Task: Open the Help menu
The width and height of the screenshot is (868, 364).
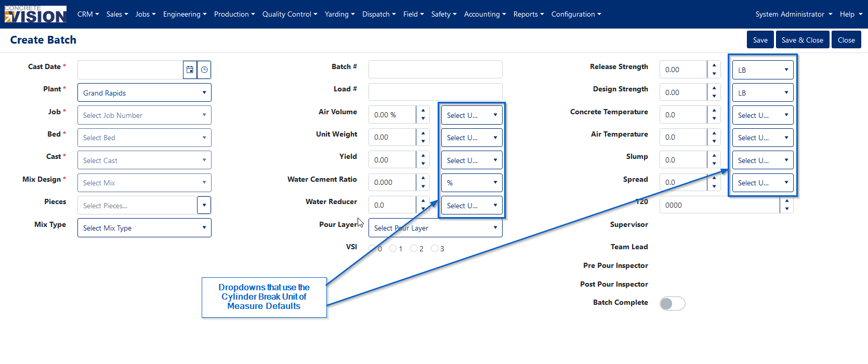Action: coord(851,14)
